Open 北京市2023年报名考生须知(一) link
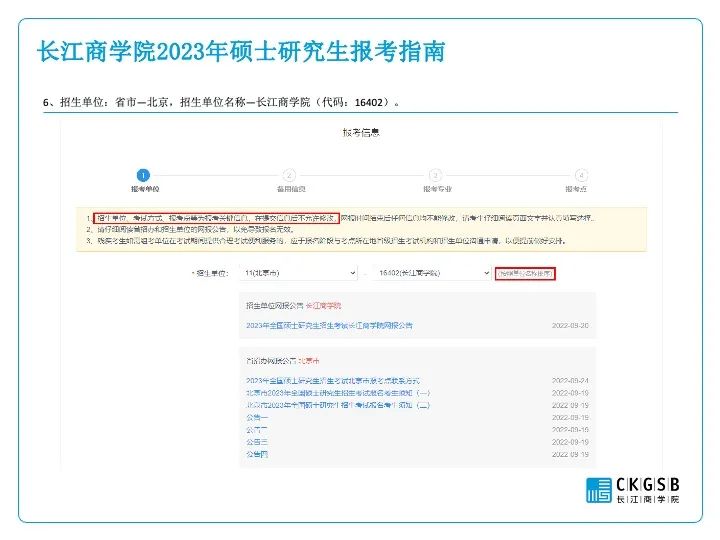Viewport: 720px width, 540px height. coord(338,393)
